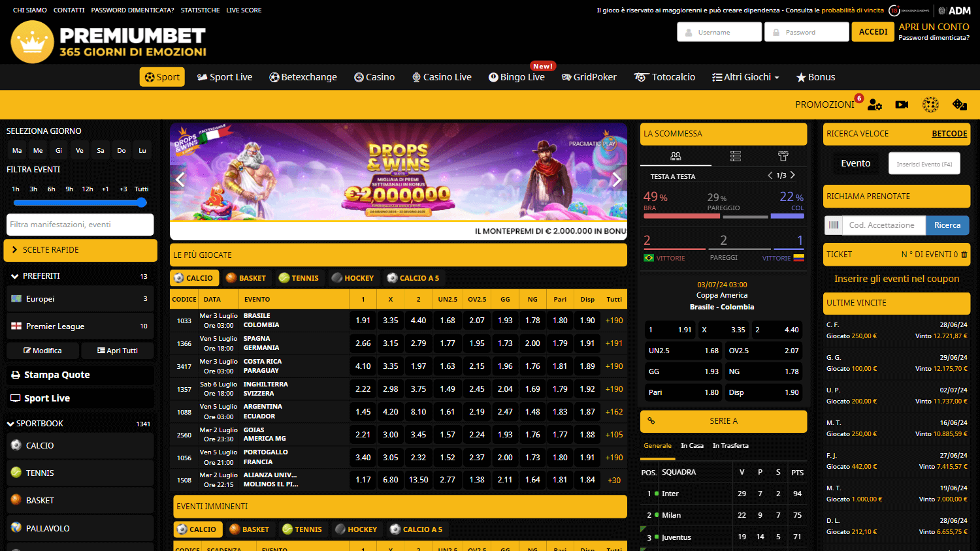Show next Testa a Testa match arrow
This screenshot has height=551, width=980.
pyautogui.click(x=792, y=176)
